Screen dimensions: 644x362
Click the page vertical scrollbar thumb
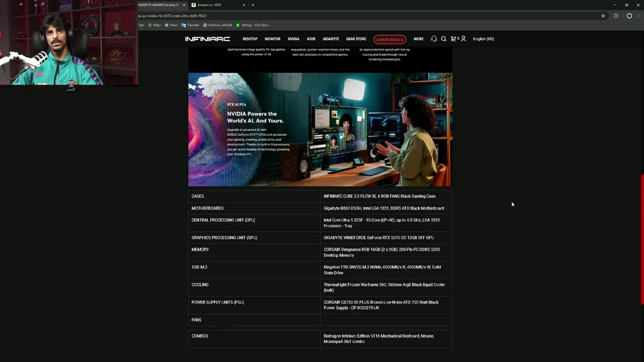pos(642,239)
